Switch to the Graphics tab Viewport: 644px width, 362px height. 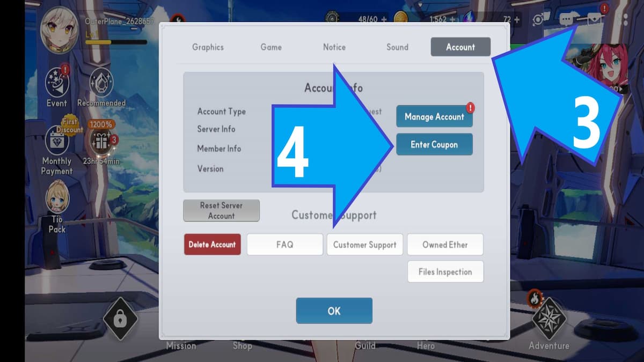[208, 47]
